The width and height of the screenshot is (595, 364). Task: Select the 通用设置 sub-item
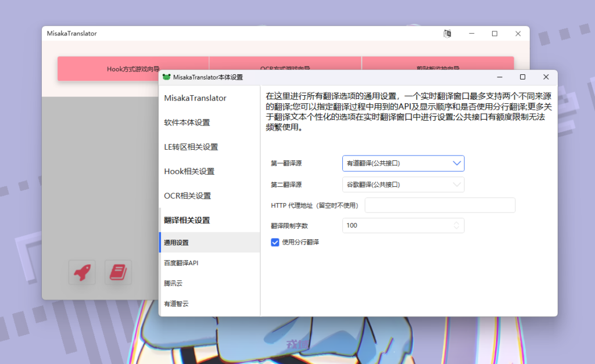point(210,242)
